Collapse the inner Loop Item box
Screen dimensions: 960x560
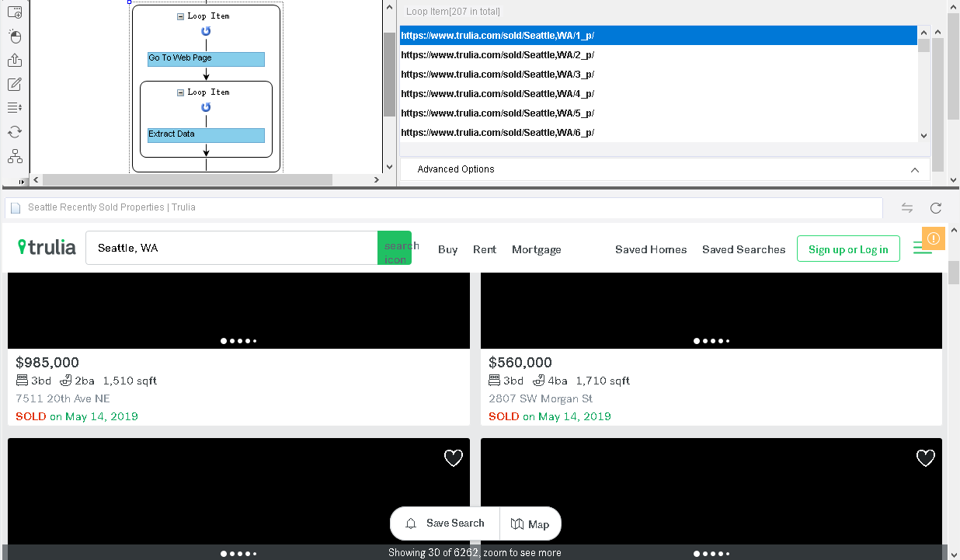(x=181, y=92)
